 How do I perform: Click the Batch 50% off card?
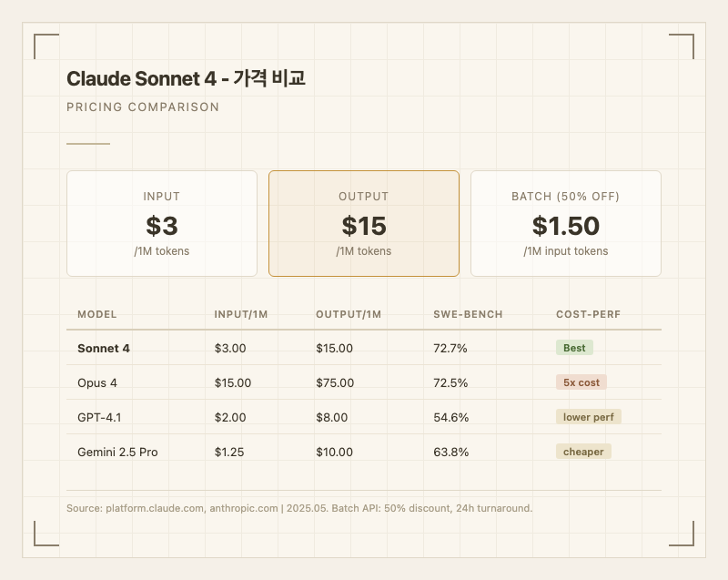click(565, 223)
